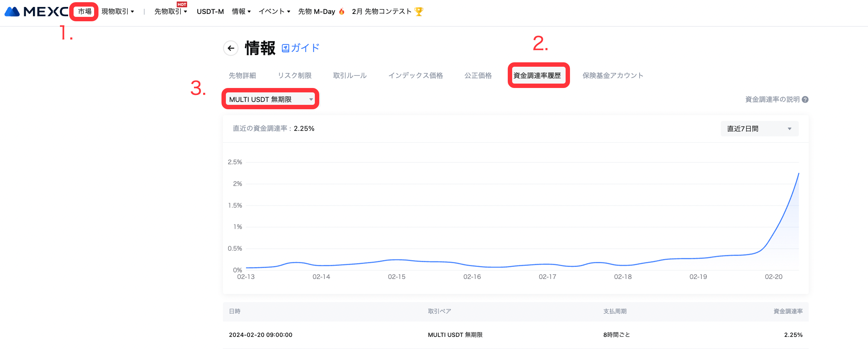This screenshot has height=349, width=868.
Task: Click the guide icon before ガイド
Action: pyautogui.click(x=286, y=48)
